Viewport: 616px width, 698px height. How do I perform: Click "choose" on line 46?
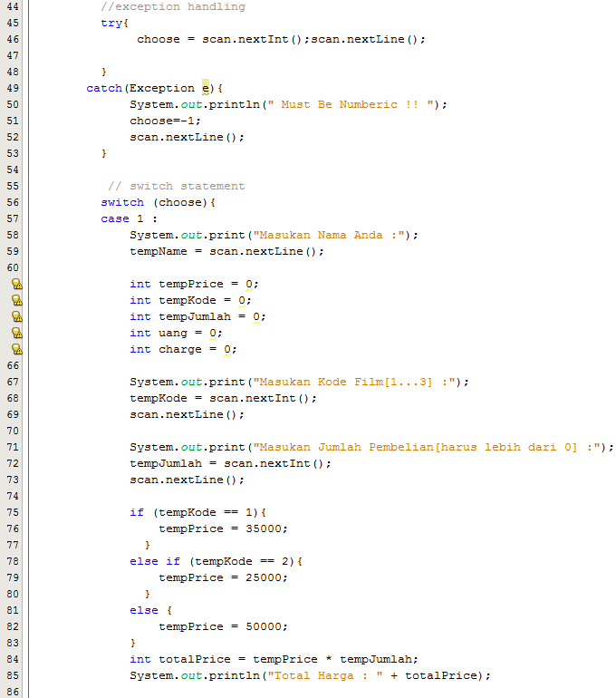[x=159, y=39]
